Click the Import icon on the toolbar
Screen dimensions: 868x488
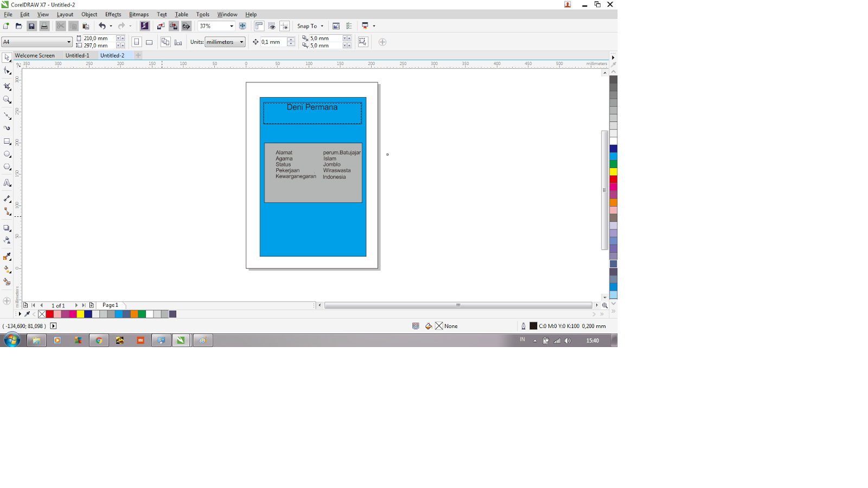pyautogui.click(x=161, y=25)
